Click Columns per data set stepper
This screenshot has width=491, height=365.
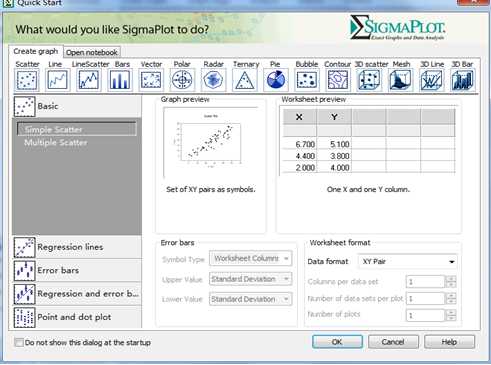tap(451, 282)
